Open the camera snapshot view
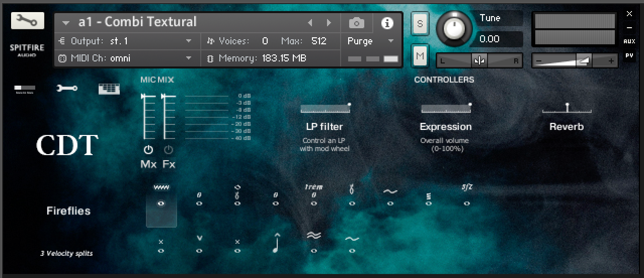Screen dimensions: 644x278 click(x=357, y=23)
